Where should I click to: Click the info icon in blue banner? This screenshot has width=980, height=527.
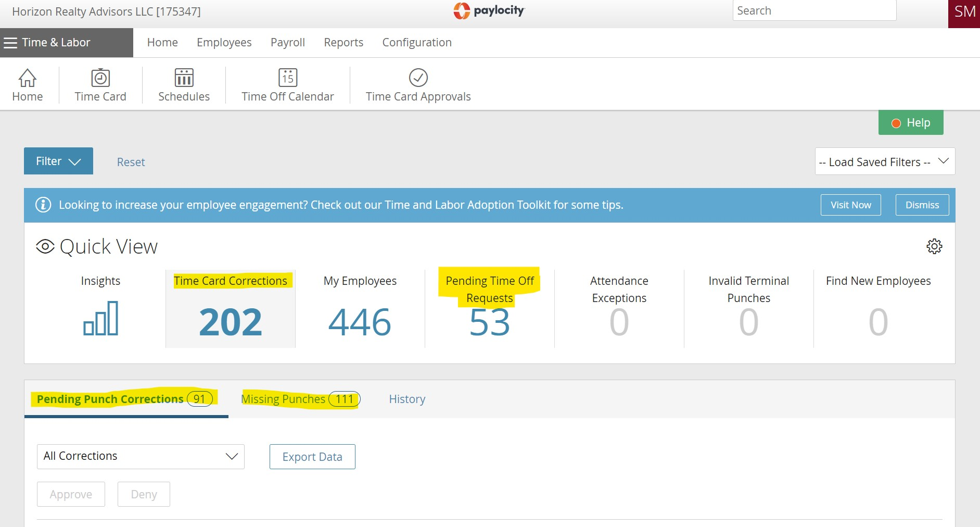tap(43, 205)
